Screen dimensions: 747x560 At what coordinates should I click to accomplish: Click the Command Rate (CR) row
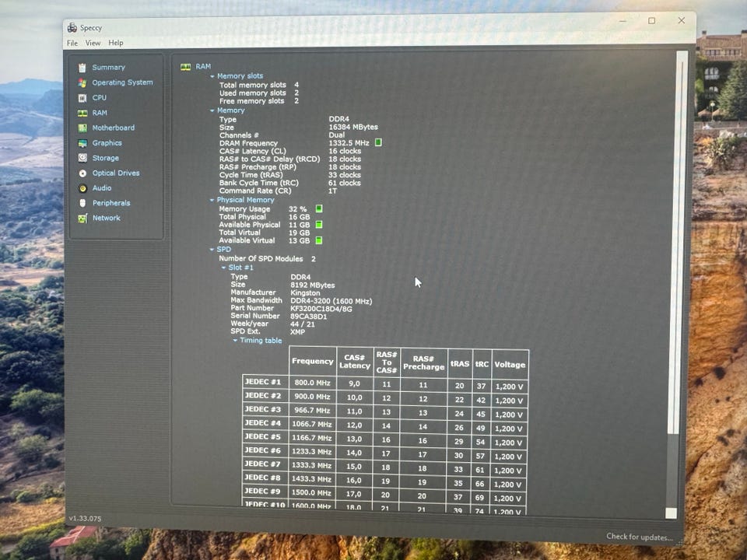tap(279, 191)
